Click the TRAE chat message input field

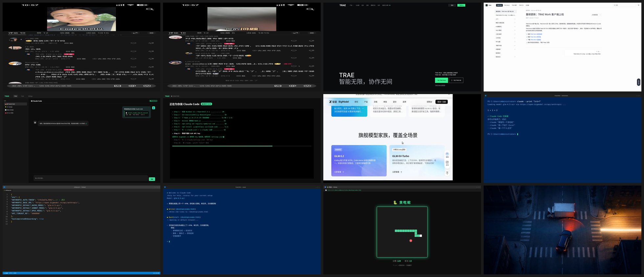coord(91,178)
